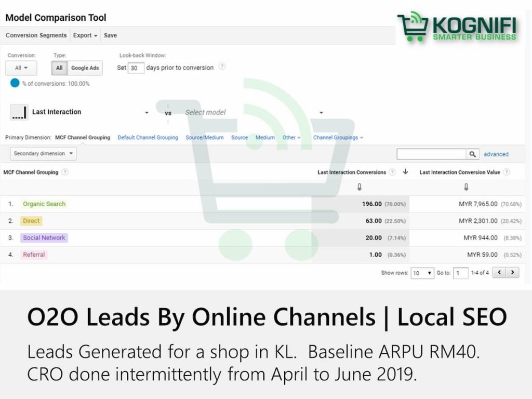The height and width of the screenshot is (399, 532).
Task: Switch to Source/Medium dimension
Action: pyautogui.click(x=205, y=137)
